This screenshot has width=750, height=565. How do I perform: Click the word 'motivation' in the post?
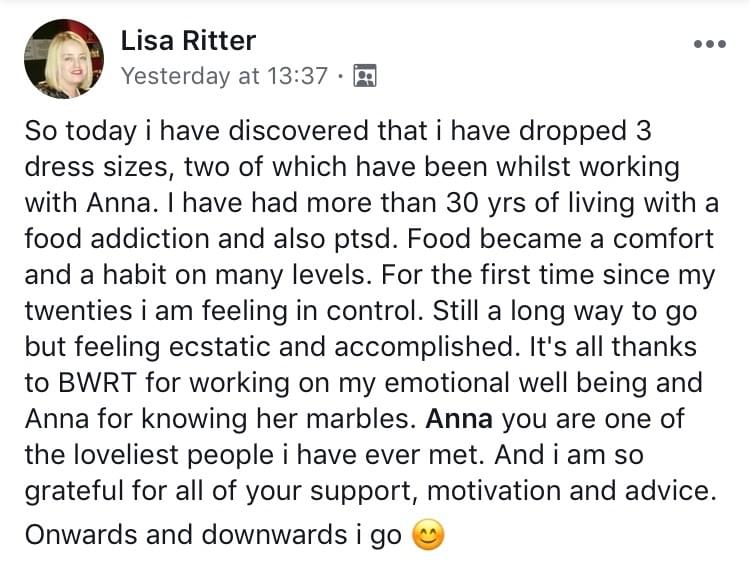coord(494,490)
